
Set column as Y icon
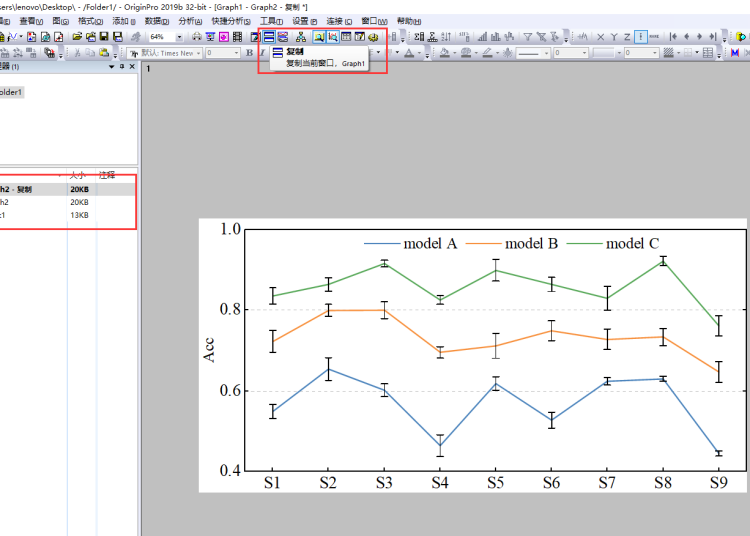[x=614, y=37]
